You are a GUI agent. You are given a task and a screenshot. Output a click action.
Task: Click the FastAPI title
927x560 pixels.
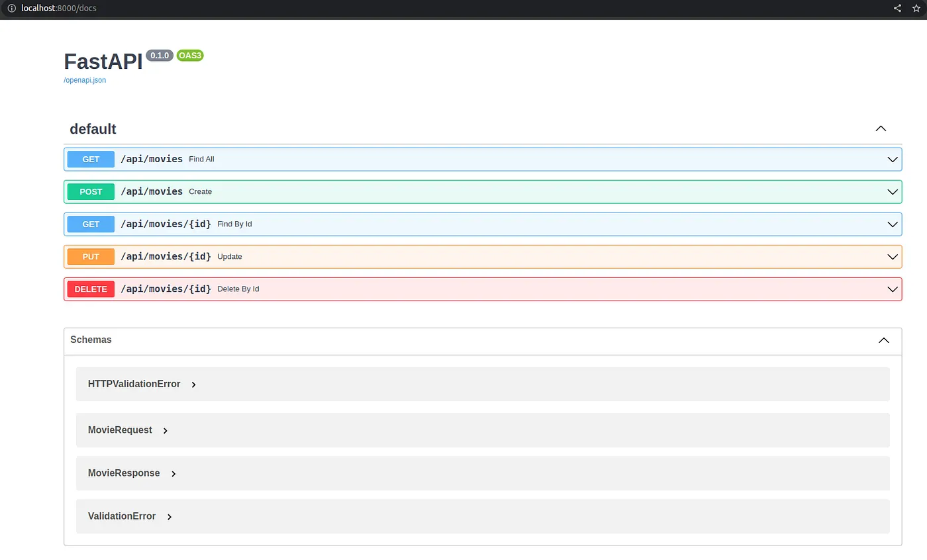pyautogui.click(x=103, y=62)
